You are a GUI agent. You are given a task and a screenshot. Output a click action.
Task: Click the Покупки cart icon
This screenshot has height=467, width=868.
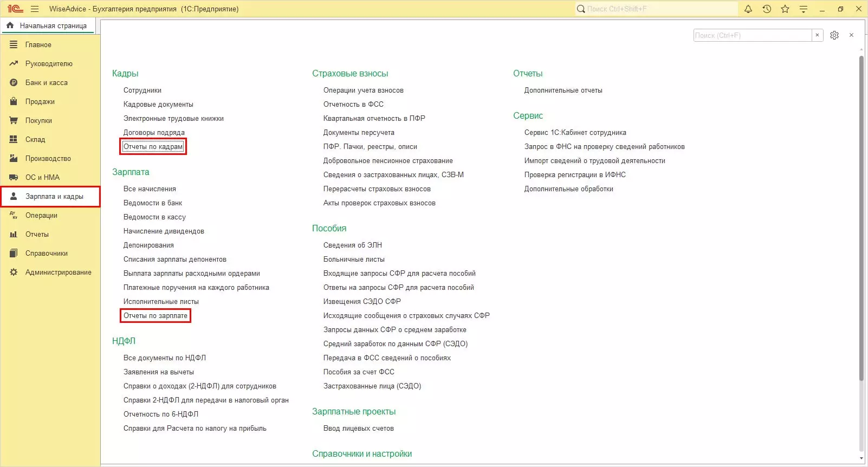[x=14, y=120]
